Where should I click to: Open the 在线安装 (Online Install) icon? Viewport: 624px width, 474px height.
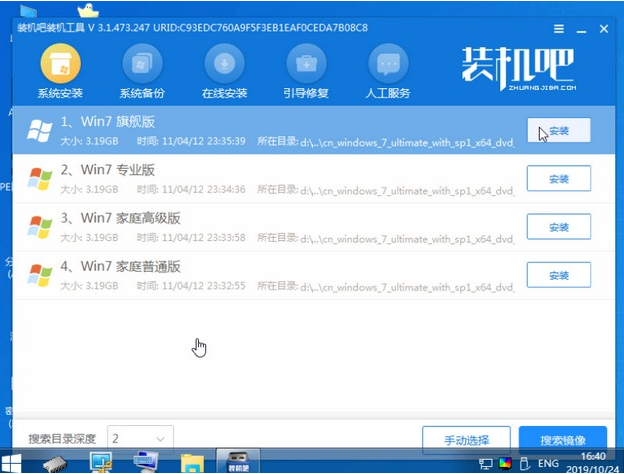coord(224,64)
